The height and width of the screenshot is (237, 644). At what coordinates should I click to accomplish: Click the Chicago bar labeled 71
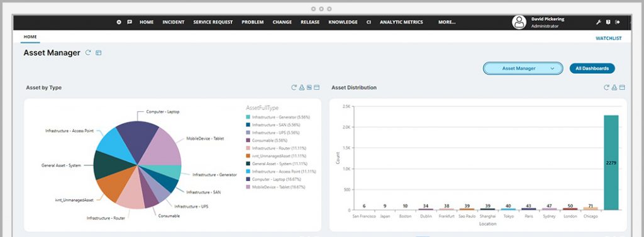[x=590, y=209]
